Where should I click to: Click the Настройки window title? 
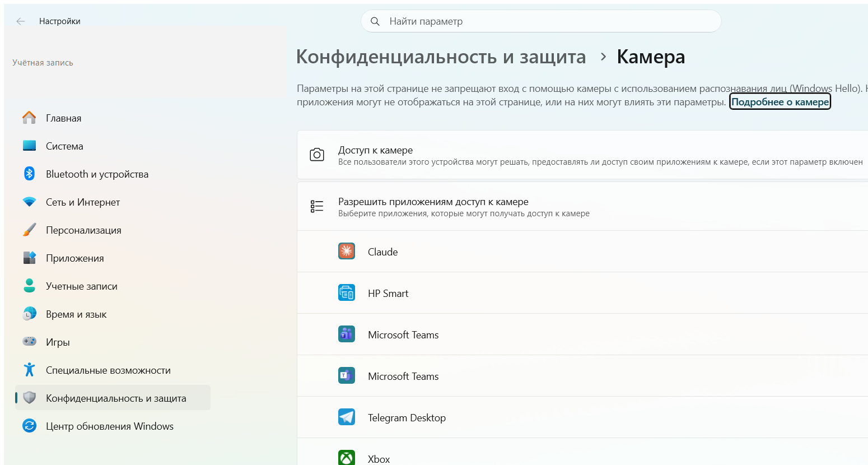(60, 21)
